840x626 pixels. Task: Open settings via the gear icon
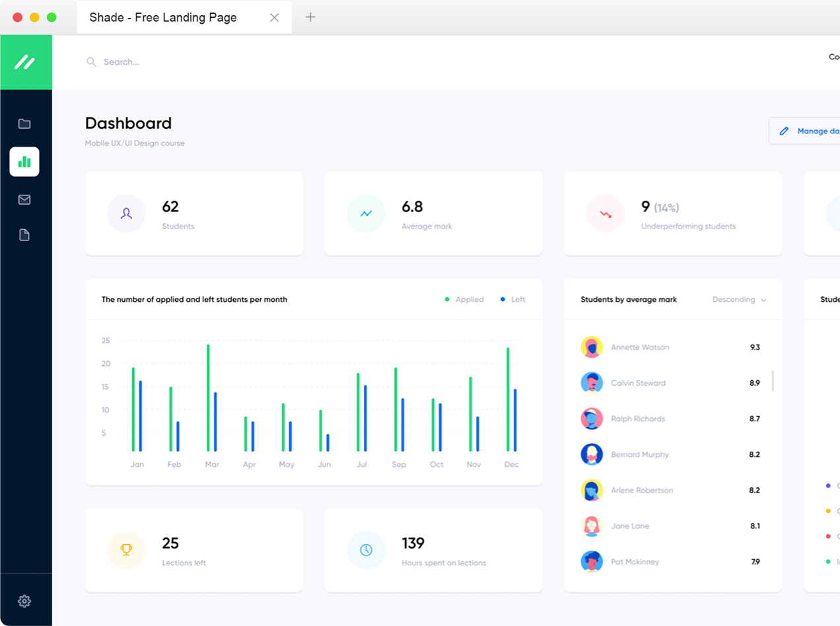[24, 601]
